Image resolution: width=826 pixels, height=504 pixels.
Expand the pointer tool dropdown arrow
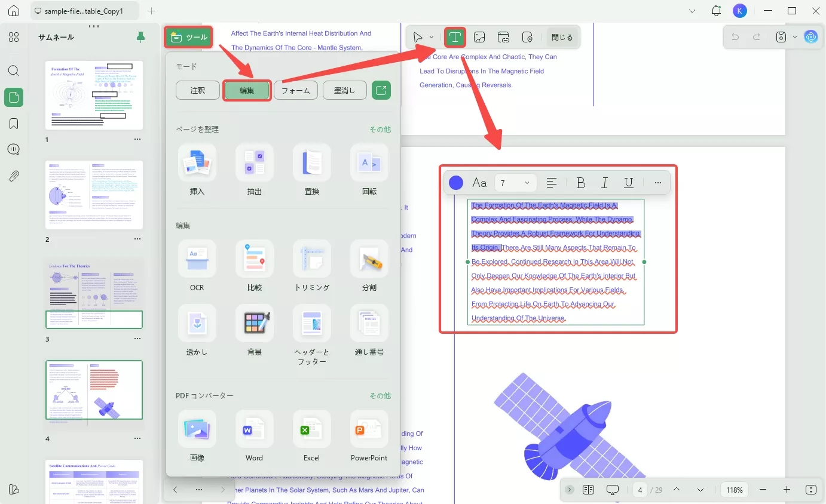[432, 38]
